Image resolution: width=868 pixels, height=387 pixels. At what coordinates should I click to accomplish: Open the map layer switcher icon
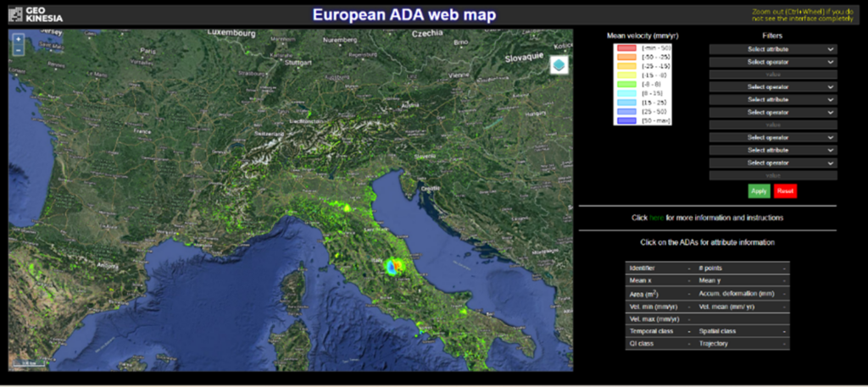[x=559, y=65]
